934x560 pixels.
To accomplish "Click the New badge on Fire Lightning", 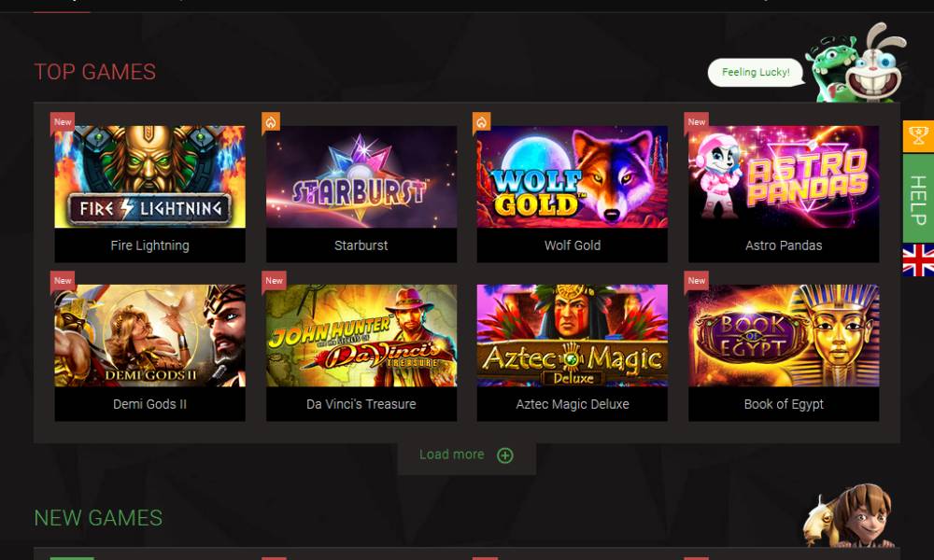I will (63, 121).
